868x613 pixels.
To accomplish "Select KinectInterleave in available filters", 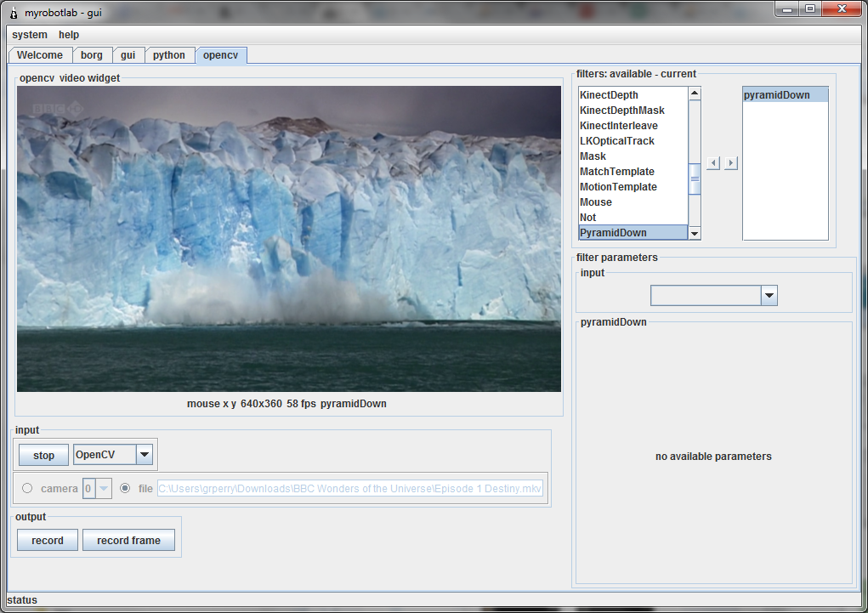I will [x=633, y=126].
